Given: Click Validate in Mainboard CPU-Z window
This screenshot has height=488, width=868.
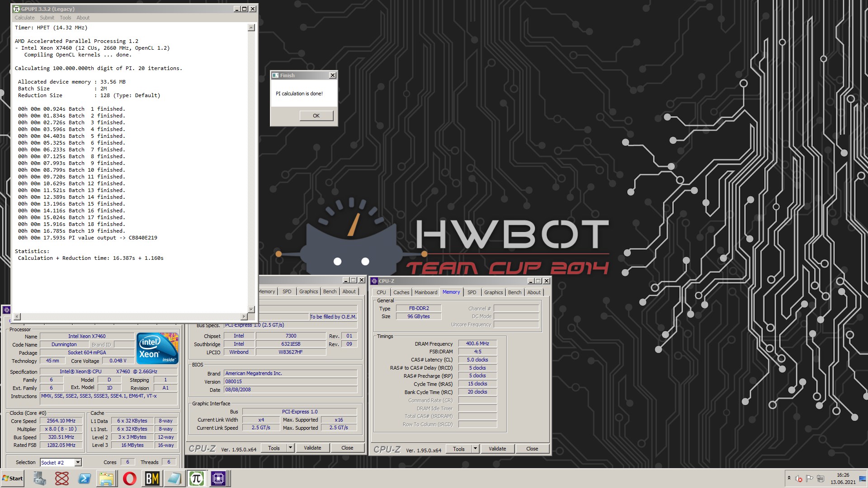Looking at the screenshot, I should [x=312, y=448].
